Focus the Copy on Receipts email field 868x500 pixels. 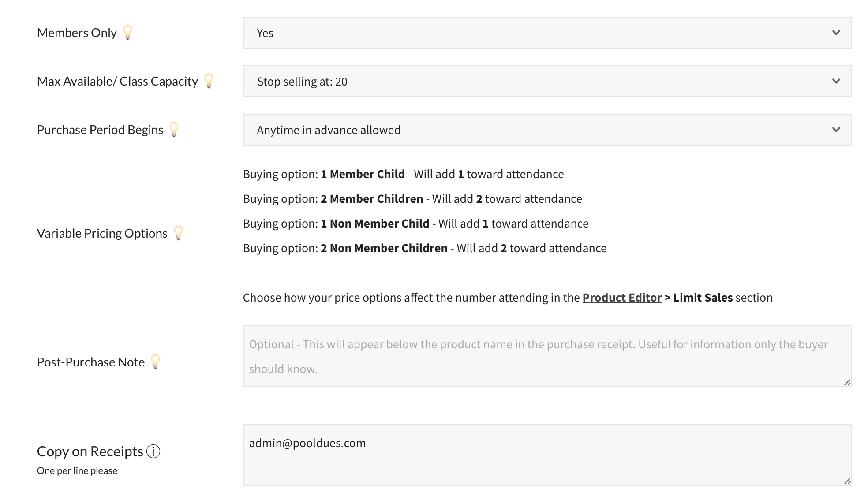coord(547,455)
